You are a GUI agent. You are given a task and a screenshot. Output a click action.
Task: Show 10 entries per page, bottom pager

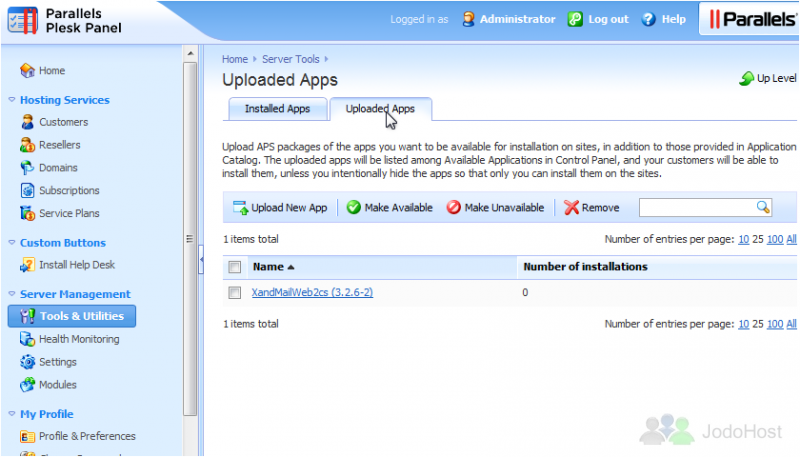pyautogui.click(x=743, y=324)
